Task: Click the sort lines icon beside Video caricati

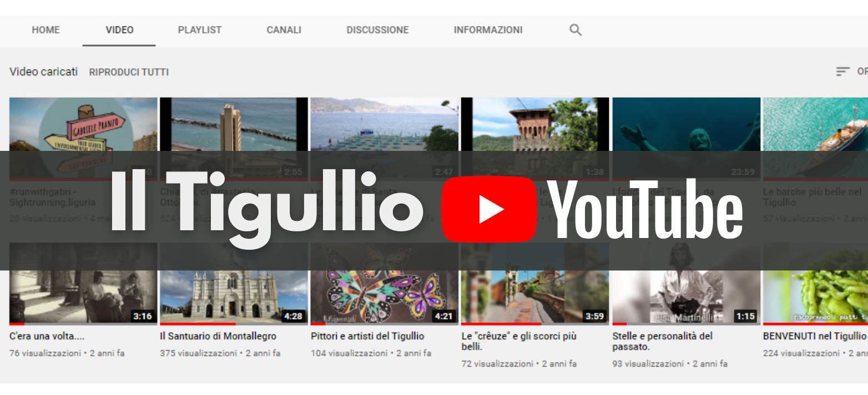Action: (842, 72)
